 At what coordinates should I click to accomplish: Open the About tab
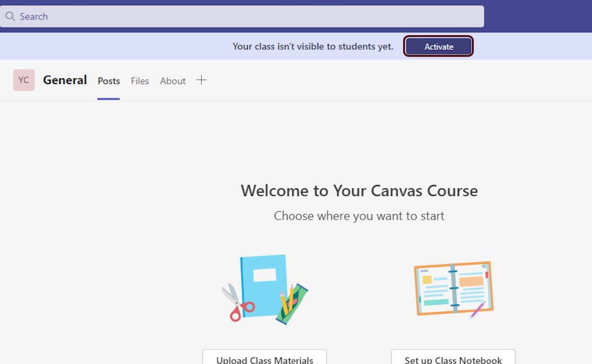(x=173, y=81)
